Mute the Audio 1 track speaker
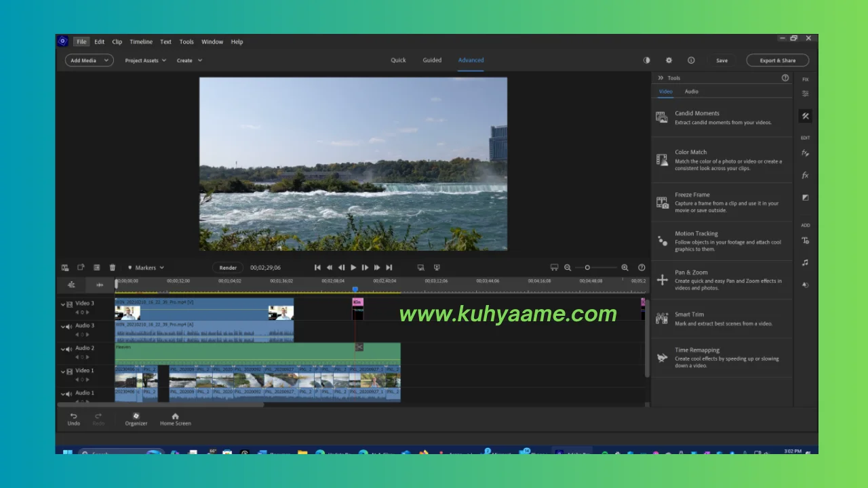The image size is (868, 488). click(70, 393)
